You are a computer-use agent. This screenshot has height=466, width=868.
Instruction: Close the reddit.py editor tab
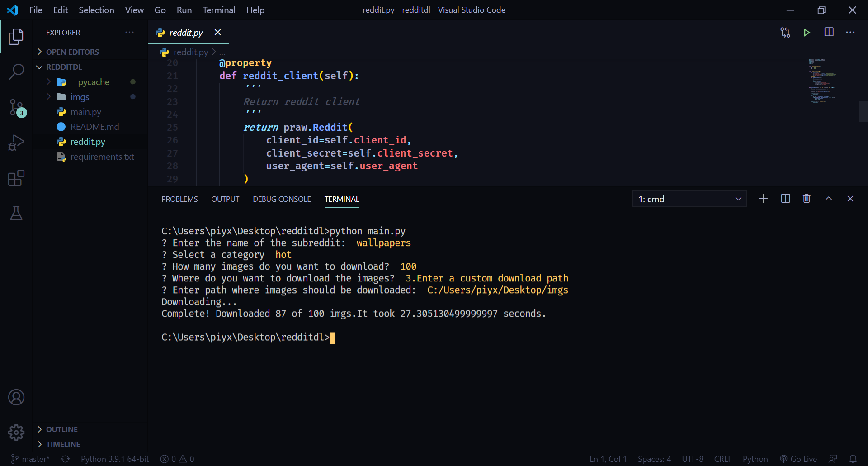[217, 32]
